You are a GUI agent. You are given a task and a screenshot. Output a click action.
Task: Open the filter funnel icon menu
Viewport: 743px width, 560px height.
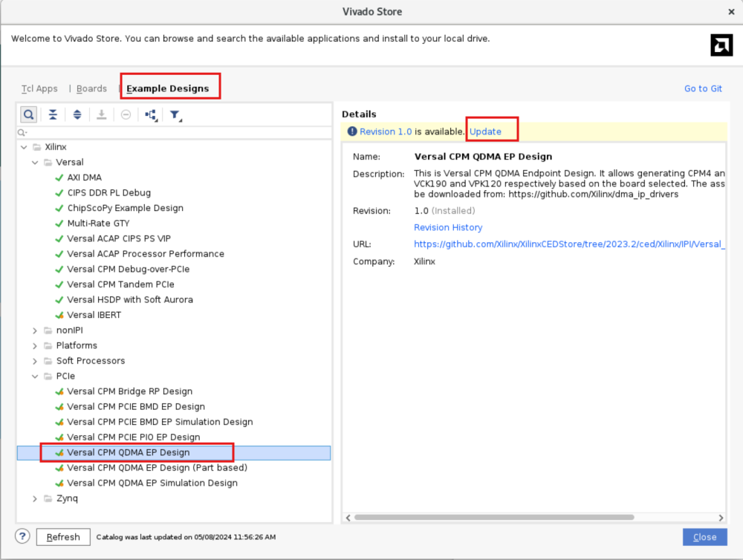(x=175, y=114)
